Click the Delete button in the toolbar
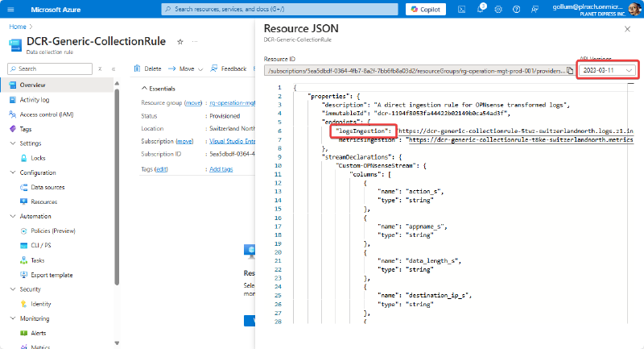The height and width of the screenshot is (349, 644). [147, 69]
